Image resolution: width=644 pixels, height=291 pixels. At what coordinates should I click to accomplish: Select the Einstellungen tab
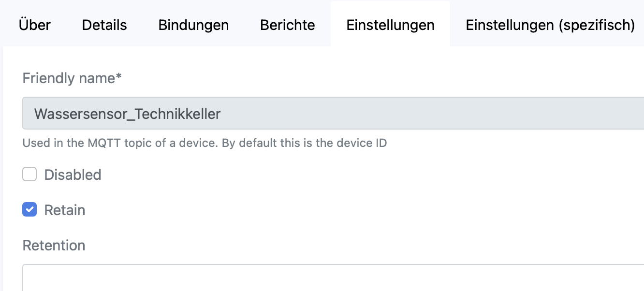point(390,25)
